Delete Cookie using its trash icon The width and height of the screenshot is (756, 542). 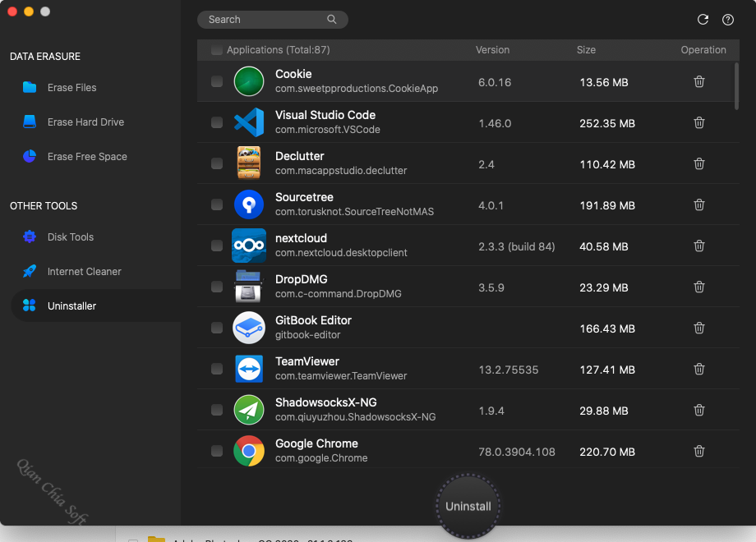click(x=699, y=81)
